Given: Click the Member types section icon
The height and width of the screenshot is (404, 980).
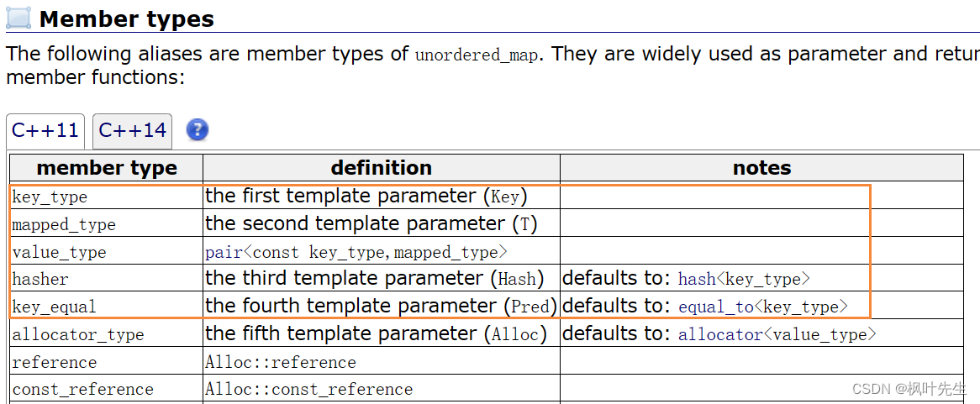Looking at the screenshot, I should 18,17.
